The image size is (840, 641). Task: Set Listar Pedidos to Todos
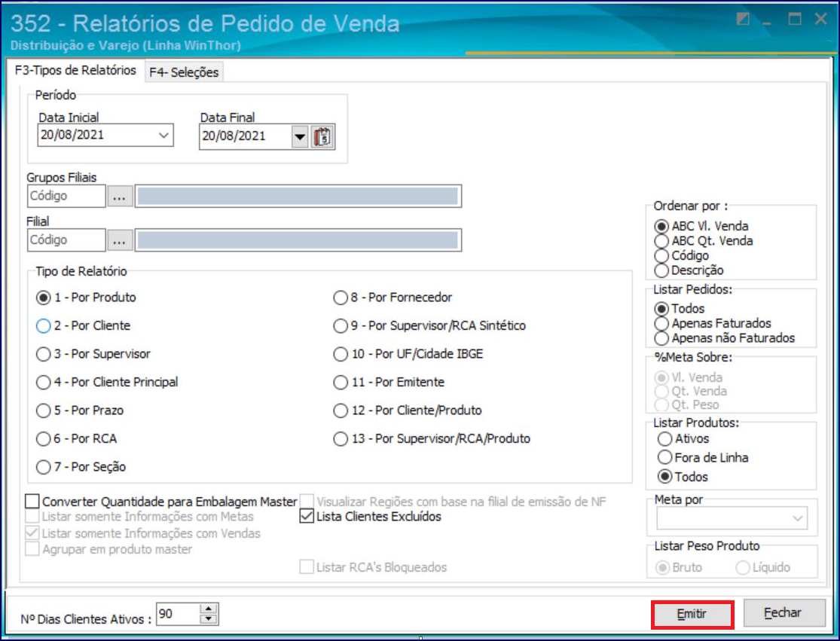click(x=680, y=309)
